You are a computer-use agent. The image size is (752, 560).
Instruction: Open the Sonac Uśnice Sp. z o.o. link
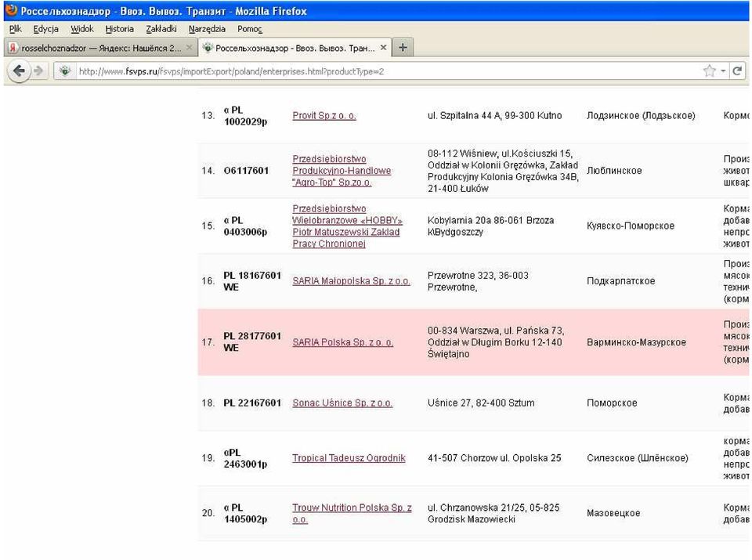coord(342,403)
